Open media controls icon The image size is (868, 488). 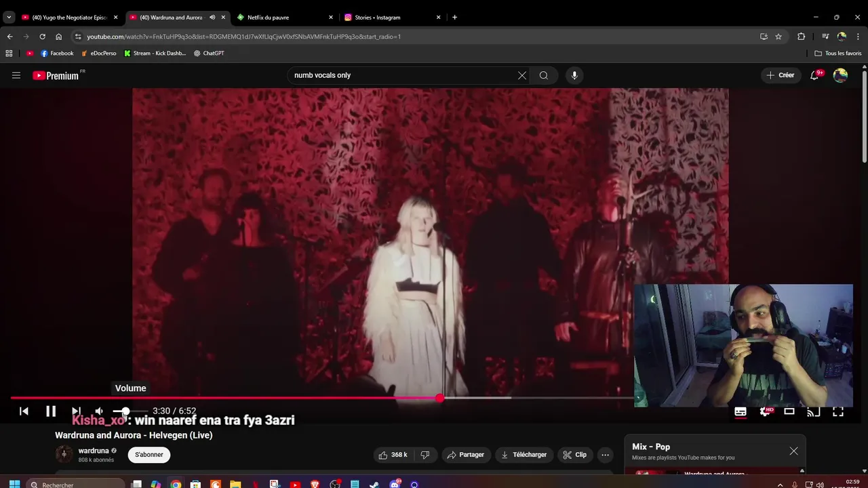[825, 37]
